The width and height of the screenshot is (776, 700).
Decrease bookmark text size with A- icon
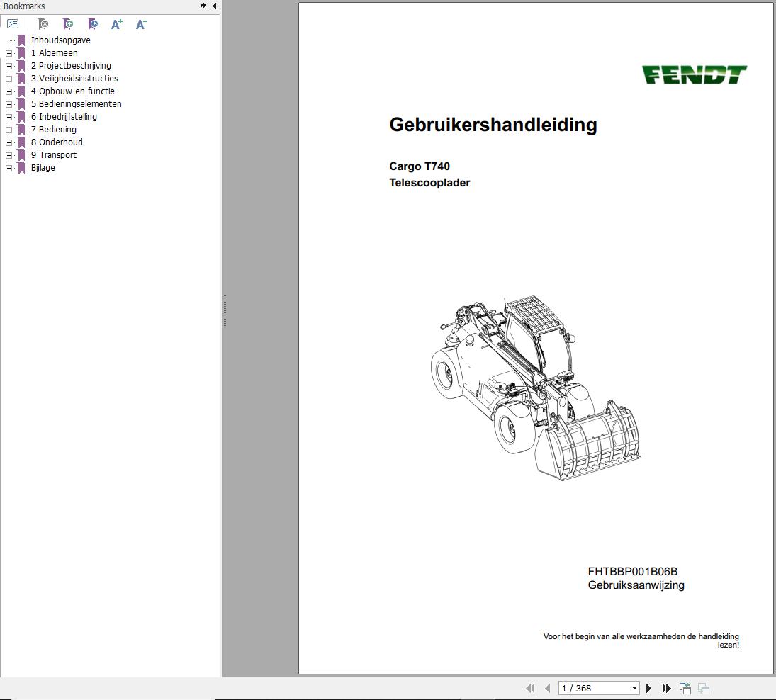[x=141, y=24]
